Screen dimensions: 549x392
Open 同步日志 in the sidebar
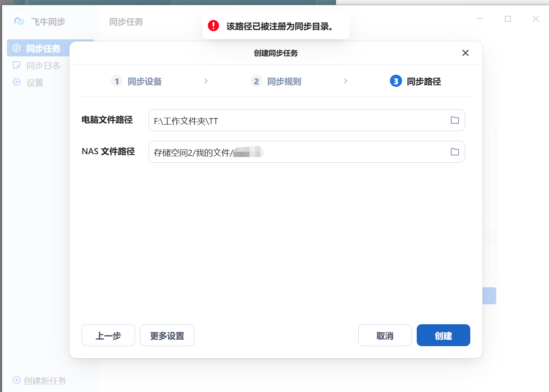tap(37, 65)
